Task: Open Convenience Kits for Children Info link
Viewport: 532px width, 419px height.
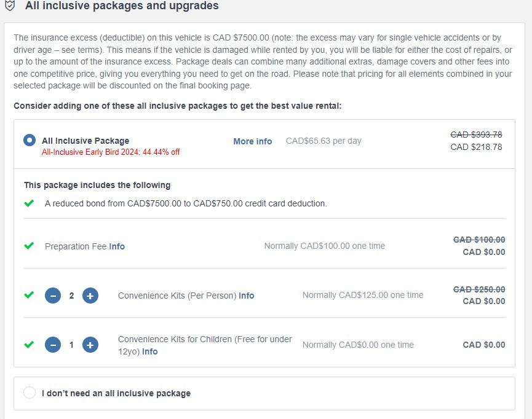Action: tap(149, 351)
